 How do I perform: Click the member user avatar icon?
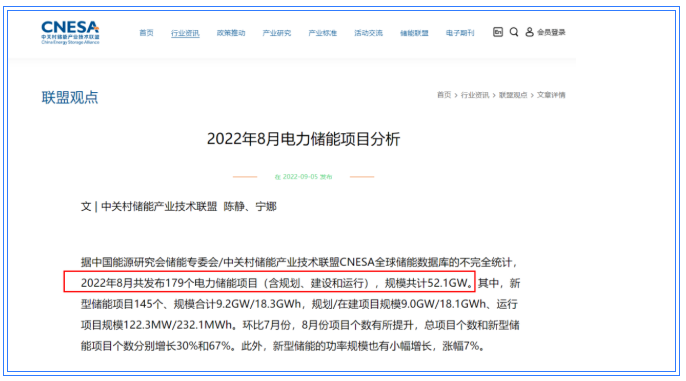click(529, 32)
